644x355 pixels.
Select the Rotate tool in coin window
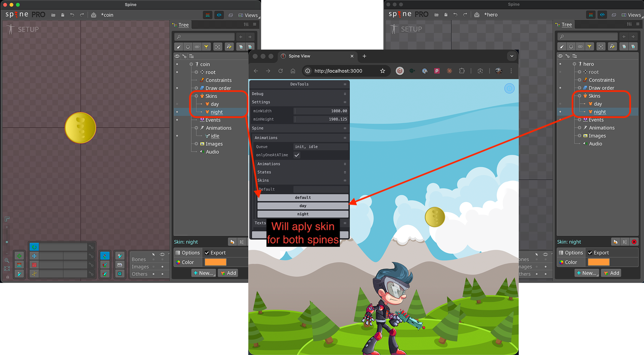point(34,247)
